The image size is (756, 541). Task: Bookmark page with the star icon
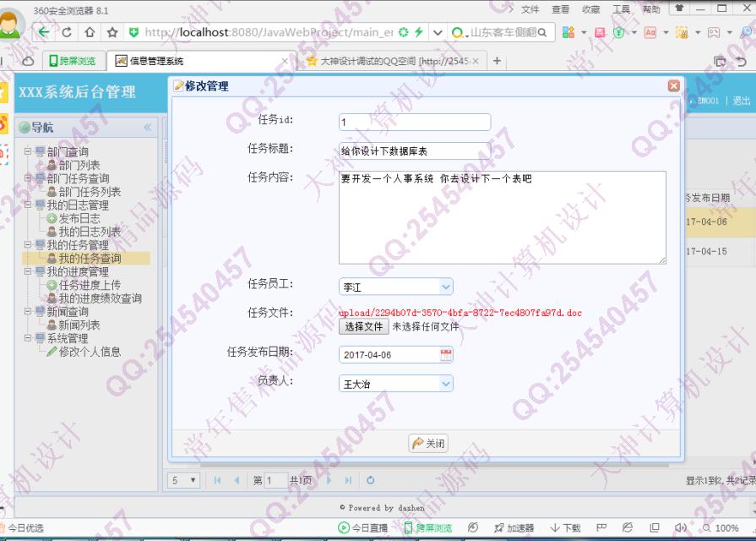point(112,32)
